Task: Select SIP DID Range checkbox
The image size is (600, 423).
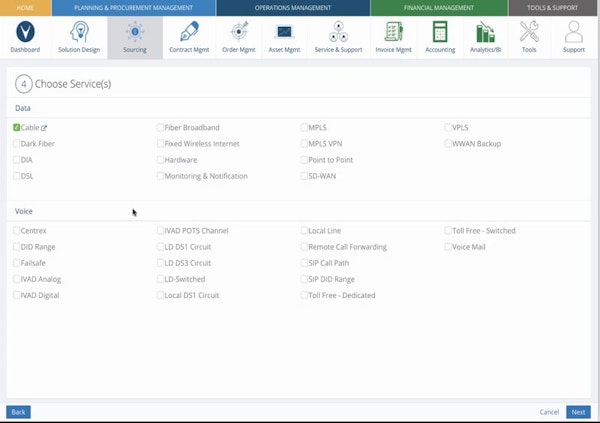Action: click(304, 279)
